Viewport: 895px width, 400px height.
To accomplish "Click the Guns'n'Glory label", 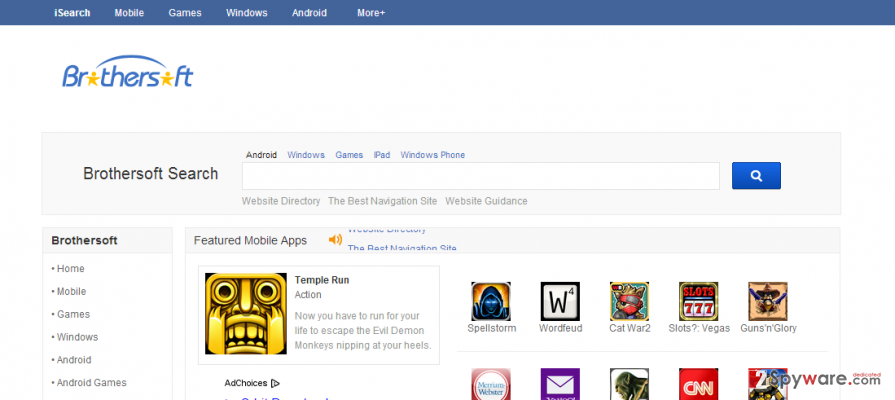I will (x=768, y=328).
